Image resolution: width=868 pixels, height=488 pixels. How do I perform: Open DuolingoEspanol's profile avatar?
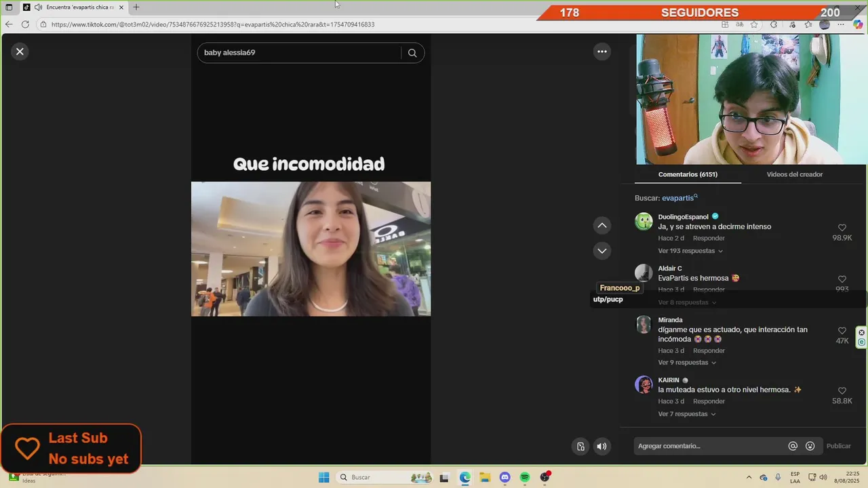pos(644,222)
